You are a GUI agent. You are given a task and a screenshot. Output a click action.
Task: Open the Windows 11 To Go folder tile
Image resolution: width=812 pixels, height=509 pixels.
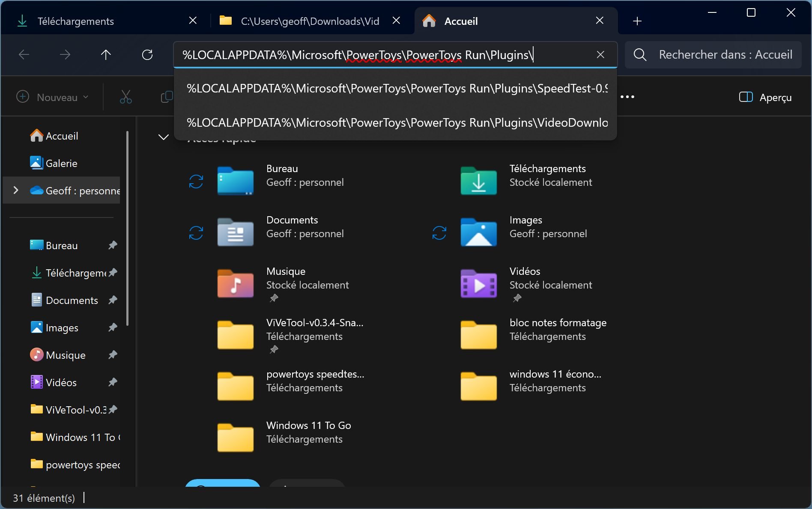(x=284, y=438)
